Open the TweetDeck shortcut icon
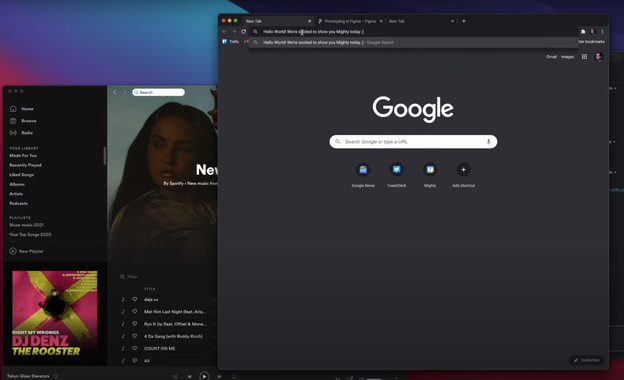The width and height of the screenshot is (624, 380). coord(396,170)
